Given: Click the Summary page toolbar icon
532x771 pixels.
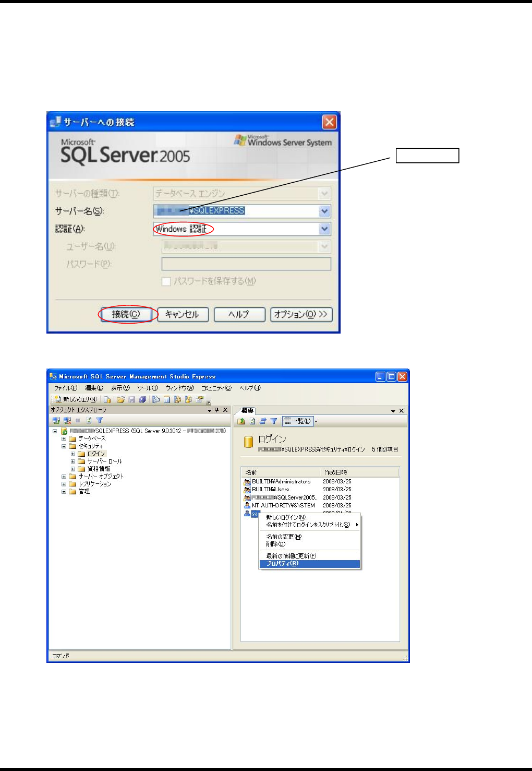Looking at the screenshot, I should click(167, 400).
